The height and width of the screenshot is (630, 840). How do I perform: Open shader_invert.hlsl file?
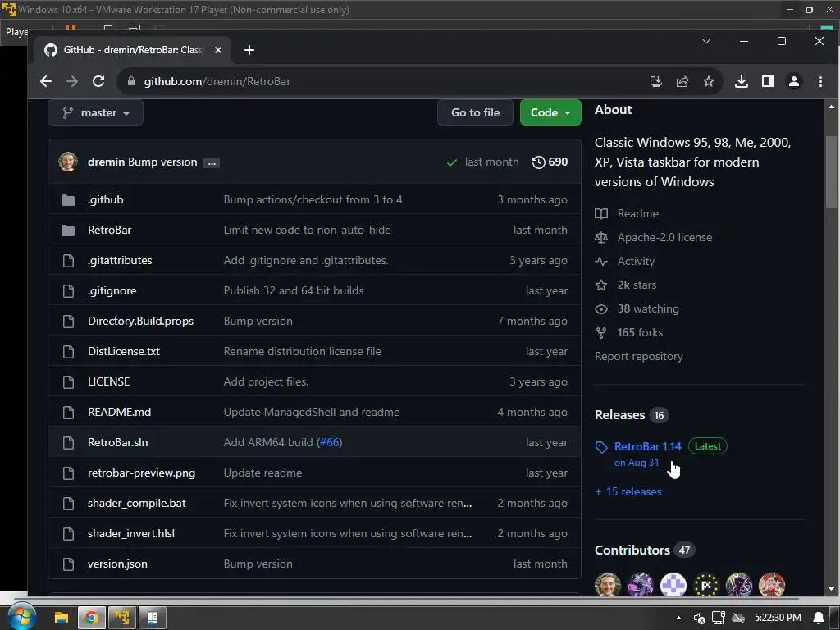(131, 533)
